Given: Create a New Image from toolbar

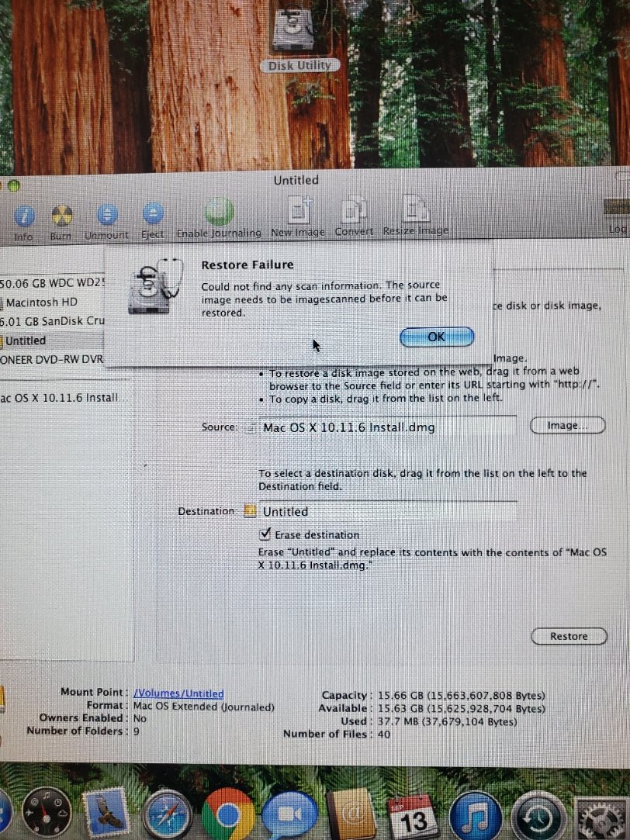Looking at the screenshot, I should (x=299, y=209).
